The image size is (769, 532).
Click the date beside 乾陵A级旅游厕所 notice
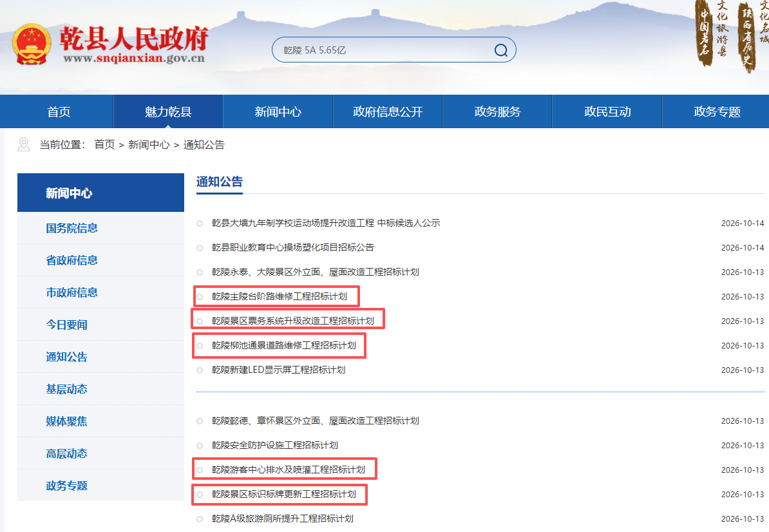tap(743, 518)
